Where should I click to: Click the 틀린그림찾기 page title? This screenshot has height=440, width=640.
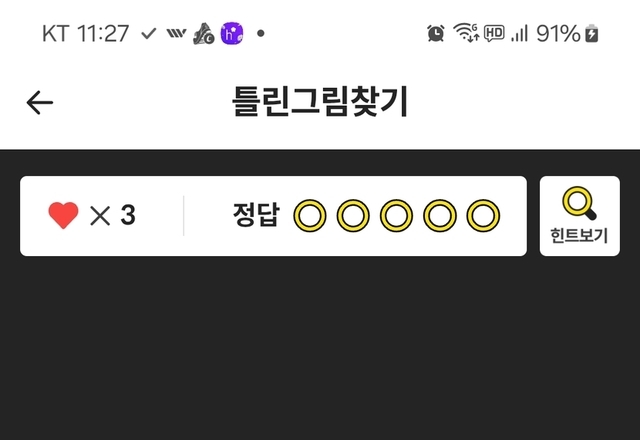(x=320, y=102)
